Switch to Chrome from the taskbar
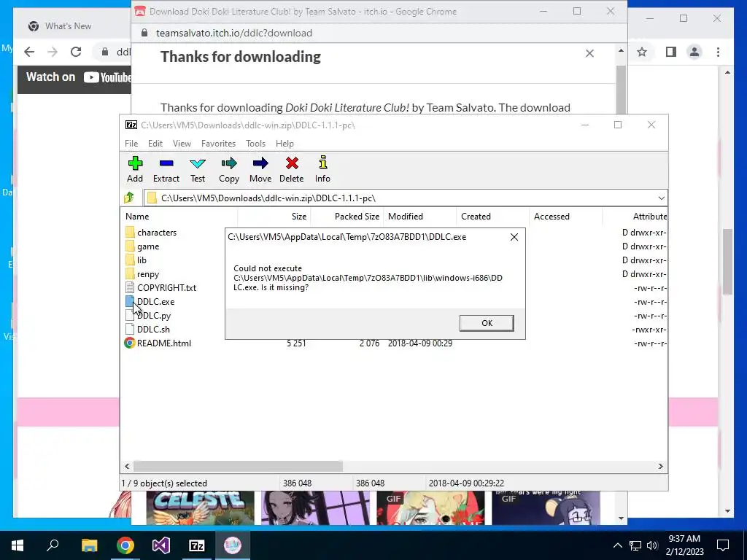Viewport: 747px width, 560px height. point(125,545)
